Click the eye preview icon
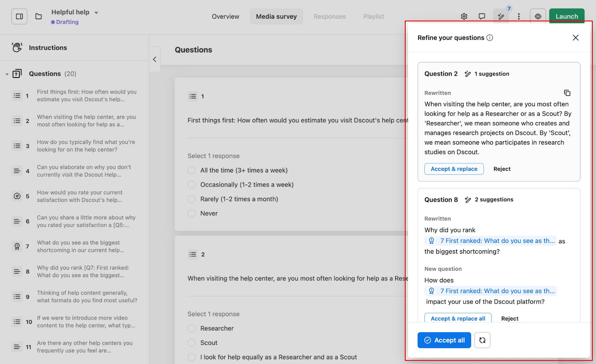The height and width of the screenshot is (364, 596). [538, 16]
